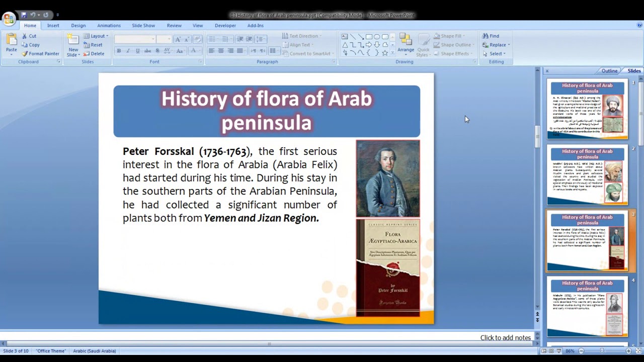The width and height of the screenshot is (644, 362).
Task: Toggle Align Text Left
Action: 211,51
